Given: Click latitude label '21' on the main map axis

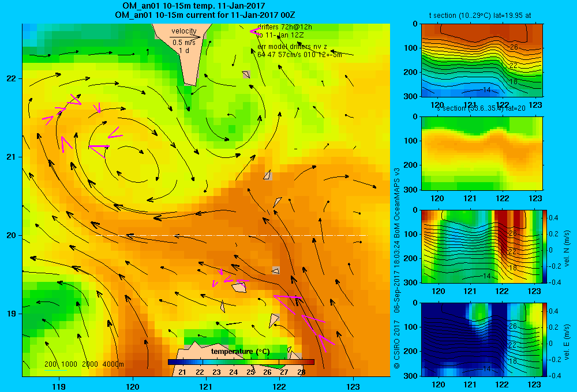Looking at the screenshot, I should 11,157.
